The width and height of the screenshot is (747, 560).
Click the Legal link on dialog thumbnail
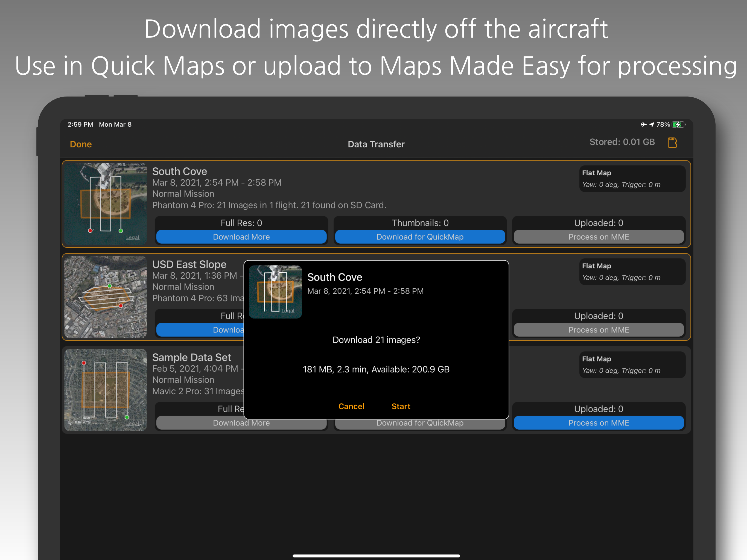pyautogui.click(x=288, y=311)
